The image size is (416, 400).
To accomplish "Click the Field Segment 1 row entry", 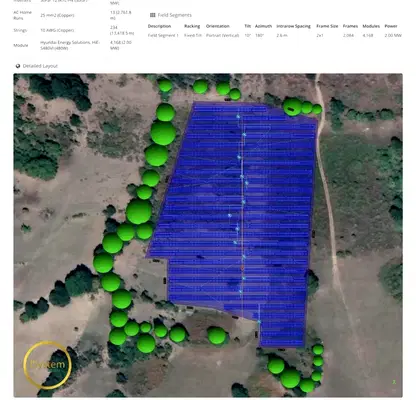I will tap(163, 35).
